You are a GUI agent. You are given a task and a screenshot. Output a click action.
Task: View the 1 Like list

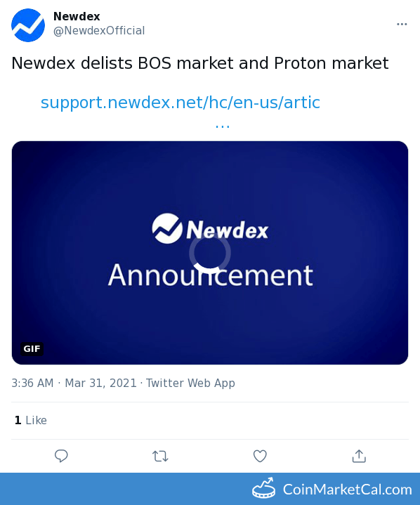pyautogui.click(x=31, y=420)
